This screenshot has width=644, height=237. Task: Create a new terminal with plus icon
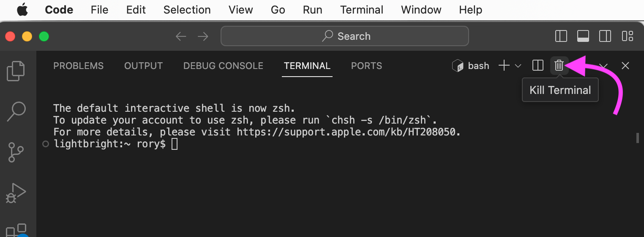pos(504,66)
